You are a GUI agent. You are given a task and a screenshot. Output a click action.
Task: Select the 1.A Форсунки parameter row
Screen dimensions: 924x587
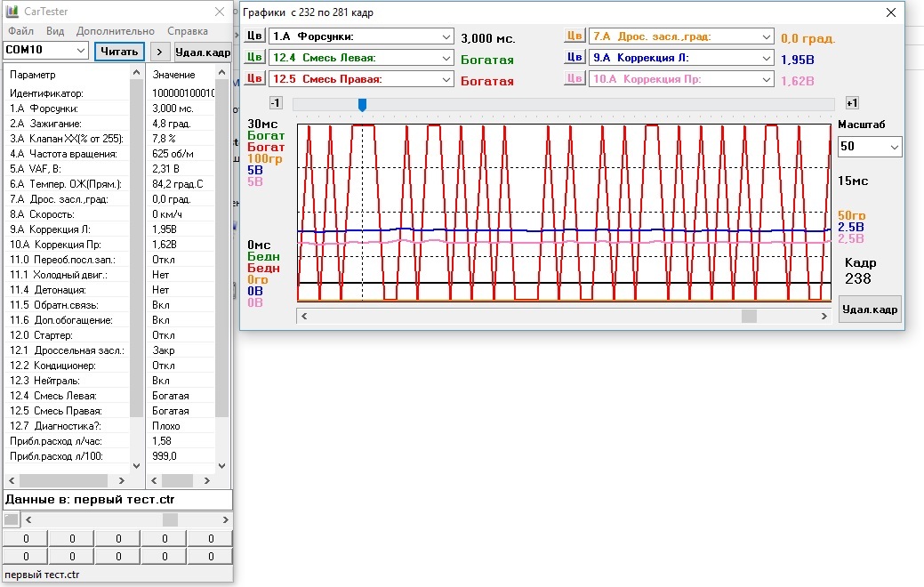pyautogui.click(x=68, y=109)
